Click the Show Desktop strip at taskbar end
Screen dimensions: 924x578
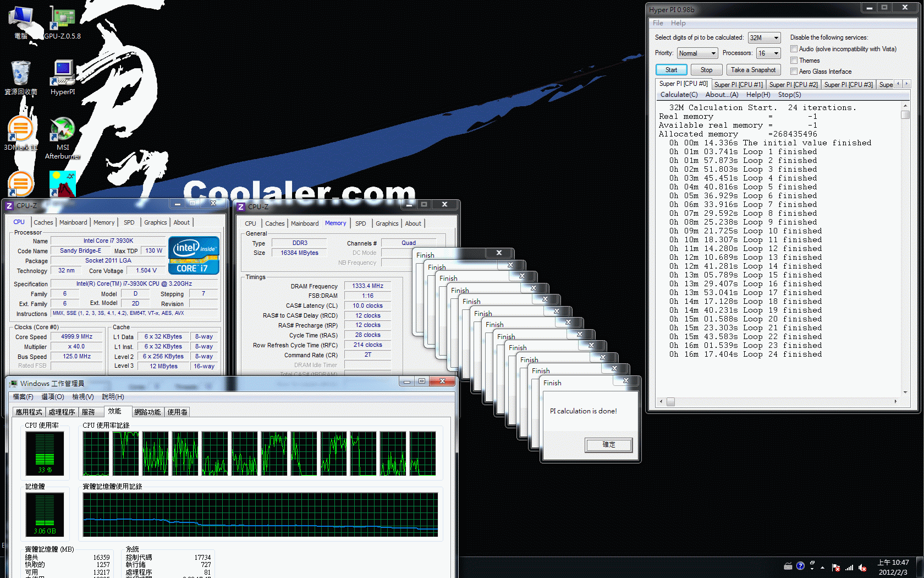[920, 568]
